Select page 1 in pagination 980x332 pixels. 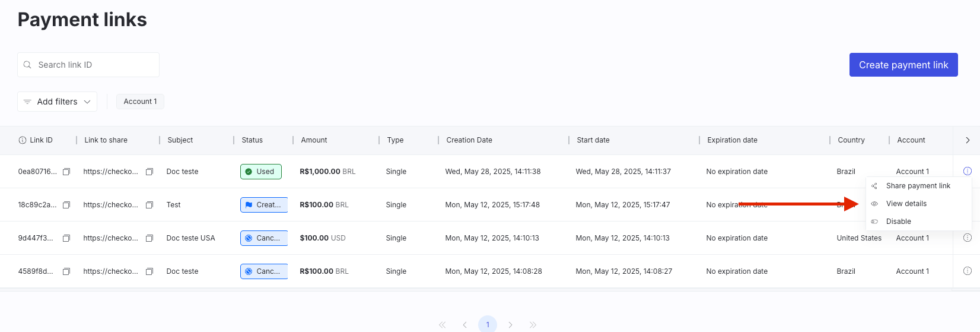(x=488, y=324)
